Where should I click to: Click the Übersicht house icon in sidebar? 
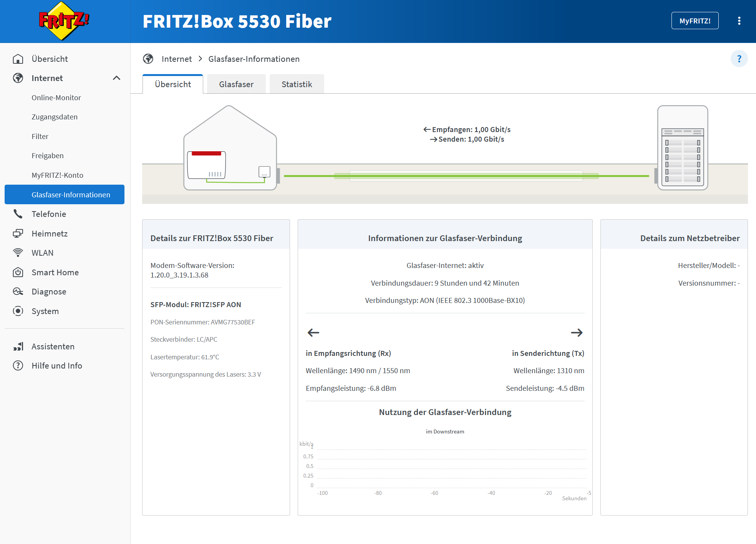(18, 59)
